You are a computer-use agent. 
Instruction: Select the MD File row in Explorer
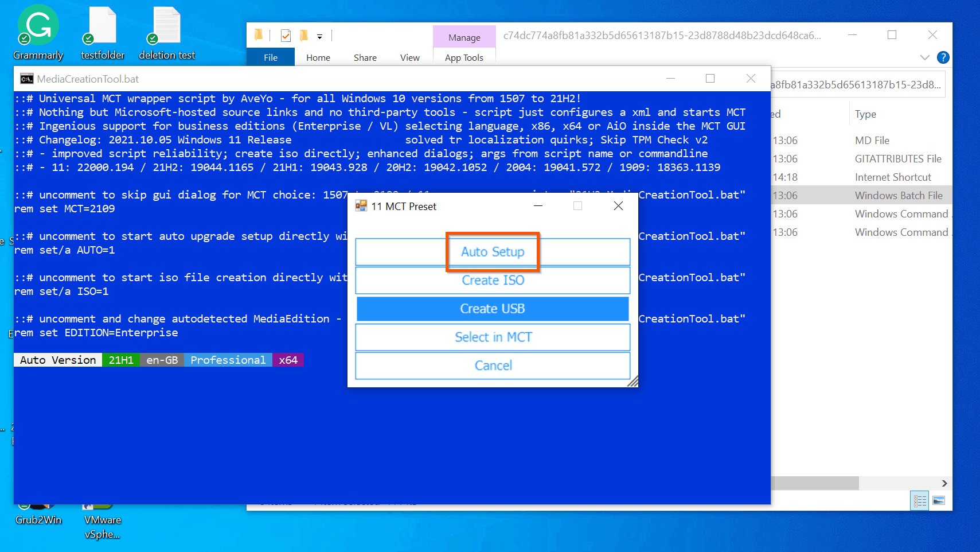[861, 140]
